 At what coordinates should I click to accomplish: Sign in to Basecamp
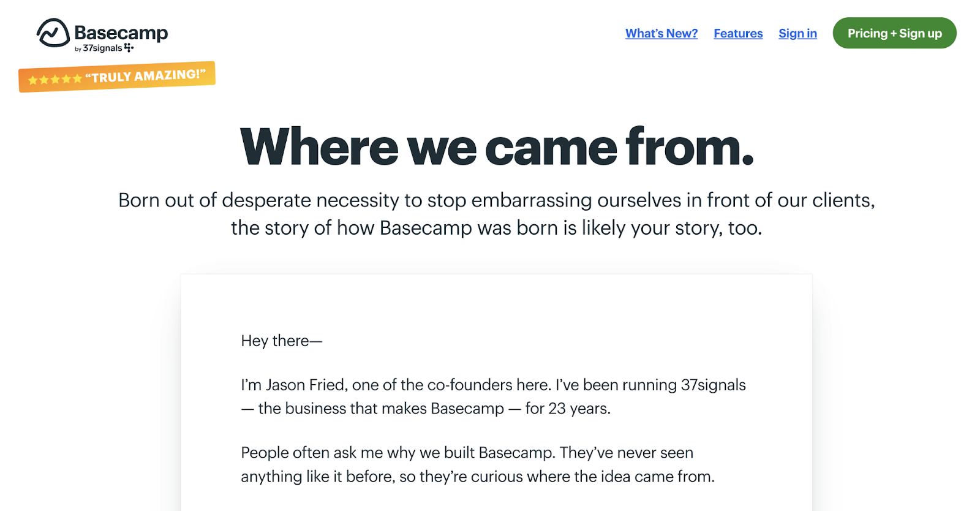coord(797,34)
